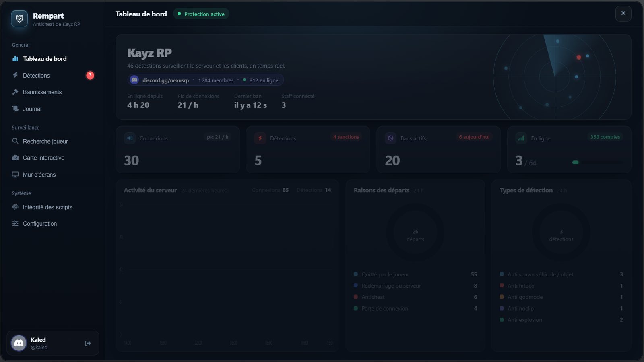This screenshot has width=644, height=362.
Task: Click the Détections card lightning icon
Action: pyautogui.click(x=260, y=138)
